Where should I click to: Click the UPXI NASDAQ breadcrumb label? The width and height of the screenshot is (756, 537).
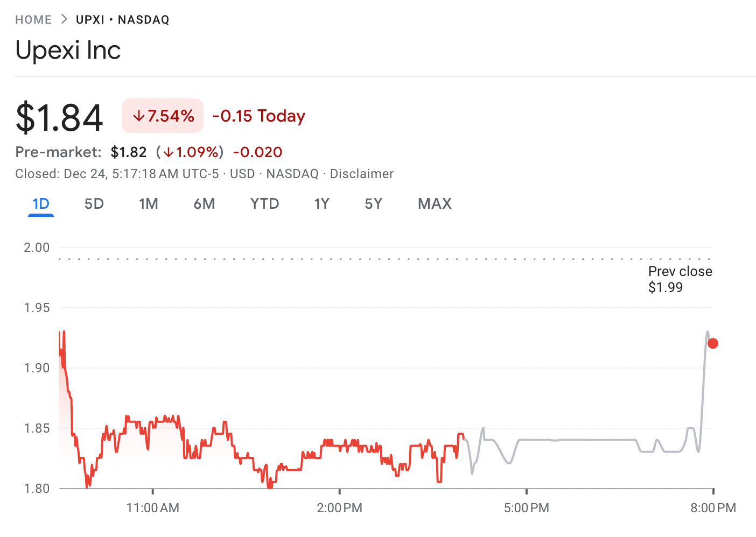(x=122, y=19)
